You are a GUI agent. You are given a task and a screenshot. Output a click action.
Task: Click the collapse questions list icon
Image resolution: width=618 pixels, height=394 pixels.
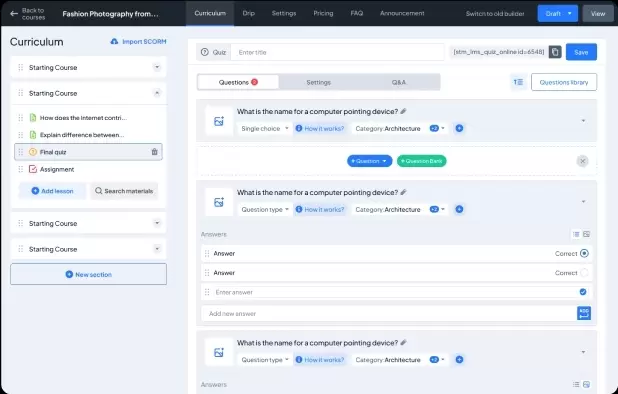518,82
